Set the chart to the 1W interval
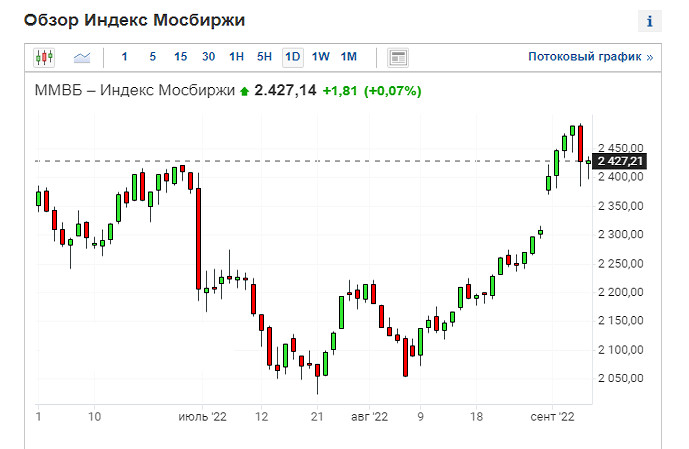The width and height of the screenshot is (689, 449). pyautogui.click(x=321, y=57)
